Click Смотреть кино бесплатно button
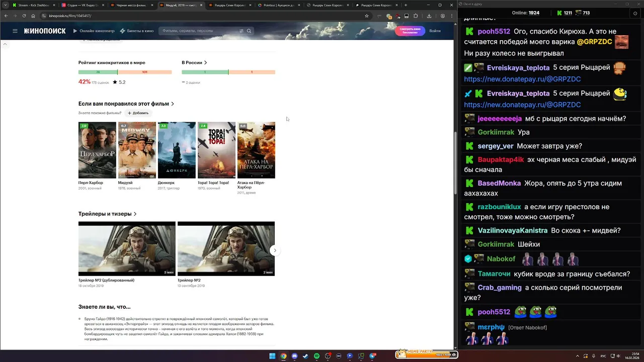The image size is (644, 362). click(x=410, y=31)
